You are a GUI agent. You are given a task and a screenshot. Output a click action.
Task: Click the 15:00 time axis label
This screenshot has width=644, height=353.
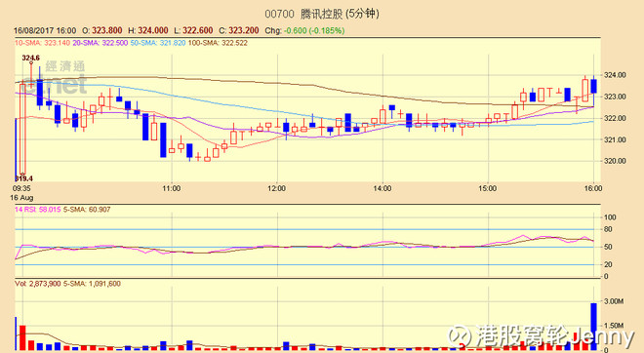coord(488,189)
